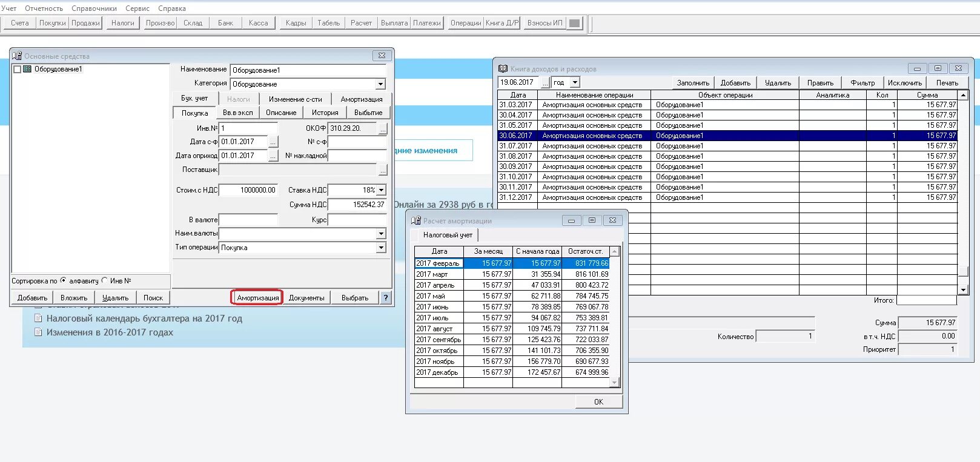Click the Наименование input field
Image resolution: width=980 pixels, height=462 pixels.
tap(308, 70)
